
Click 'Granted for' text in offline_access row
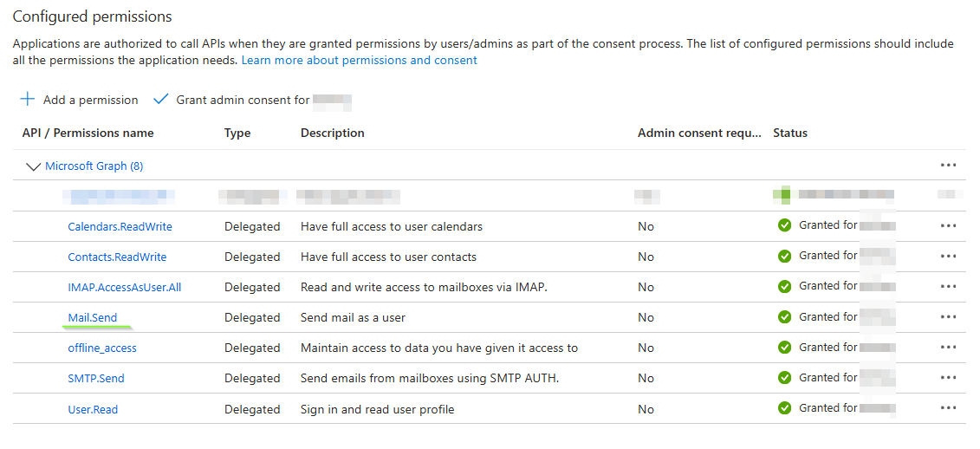click(827, 347)
